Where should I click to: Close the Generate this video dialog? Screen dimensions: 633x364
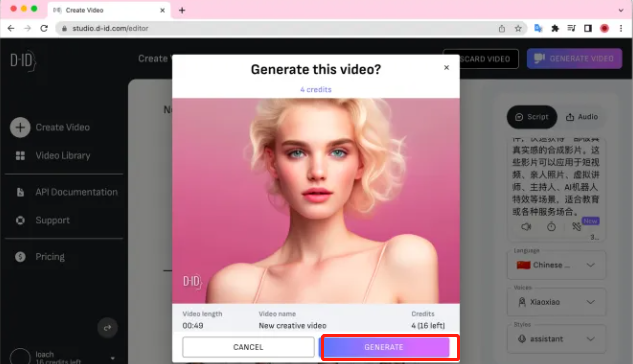coord(446,67)
